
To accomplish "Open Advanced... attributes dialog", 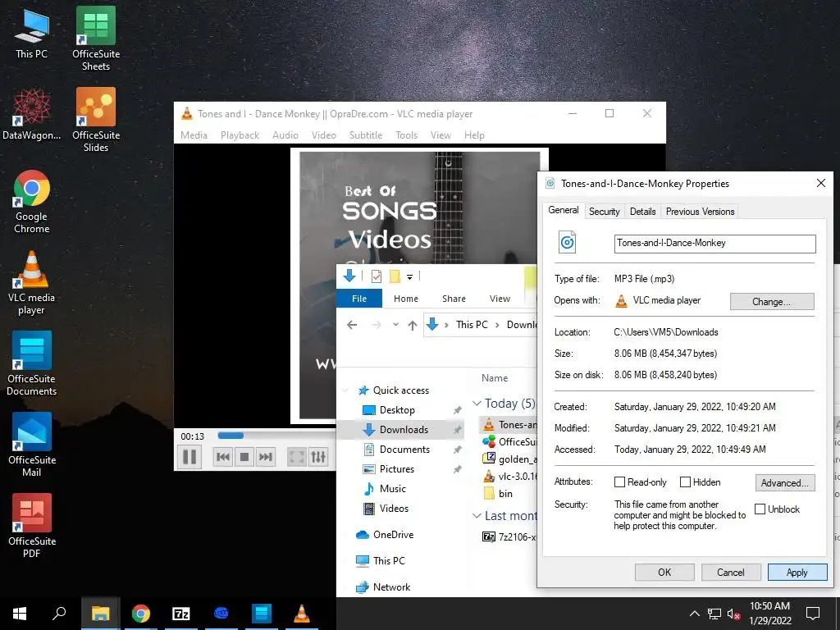I will pyautogui.click(x=785, y=482).
